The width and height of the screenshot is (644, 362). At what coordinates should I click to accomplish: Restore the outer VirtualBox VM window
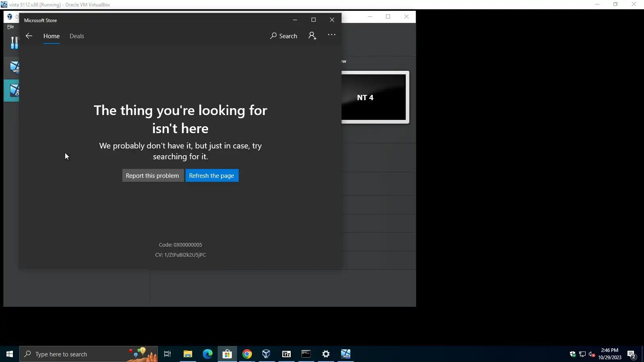click(615, 4)
